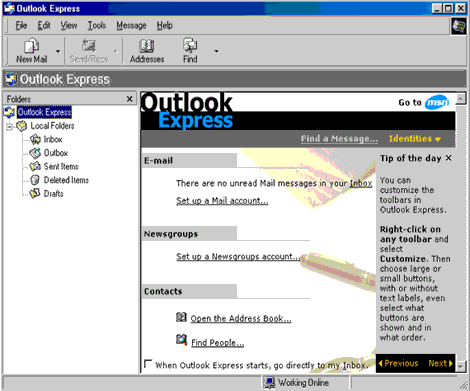The image size is (470, 391).
Task: Open the Find button dropdown arrow
Action: tap(216, 51)
